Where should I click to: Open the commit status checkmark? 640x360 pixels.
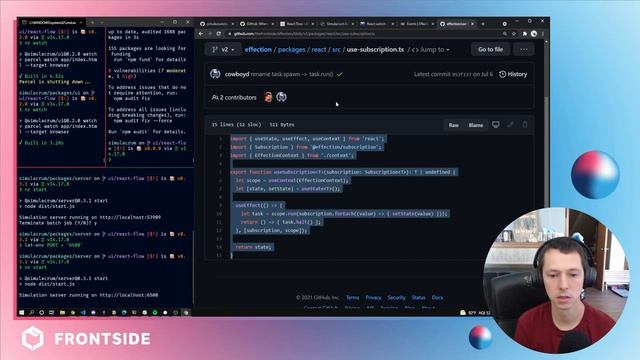(340, 74)
